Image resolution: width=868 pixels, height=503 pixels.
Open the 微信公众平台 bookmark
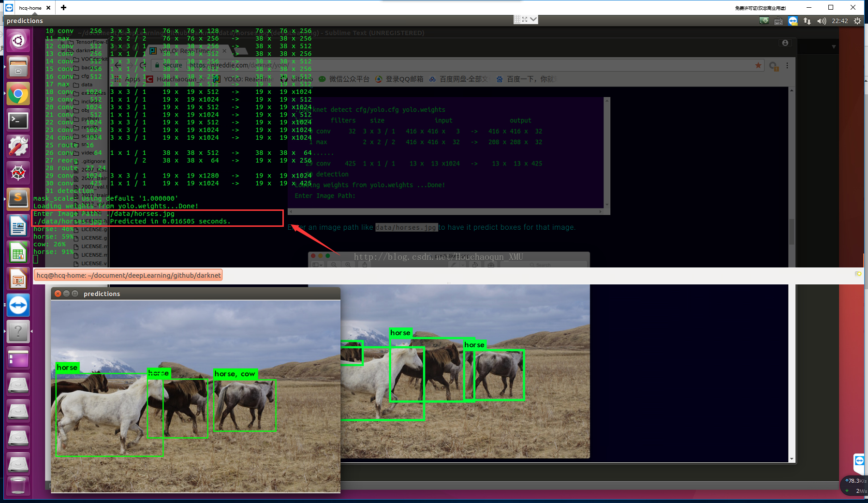pos(344,79)
